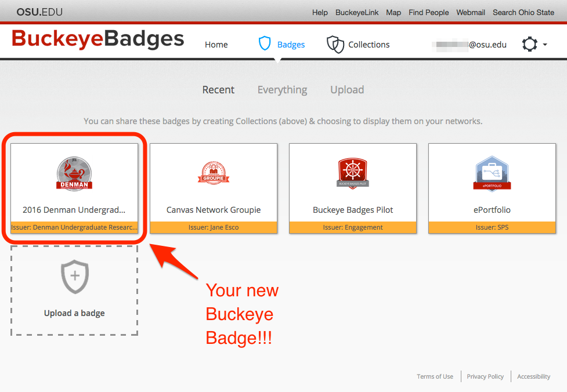
Task: Go to the Home menu item
Action: 216,45
